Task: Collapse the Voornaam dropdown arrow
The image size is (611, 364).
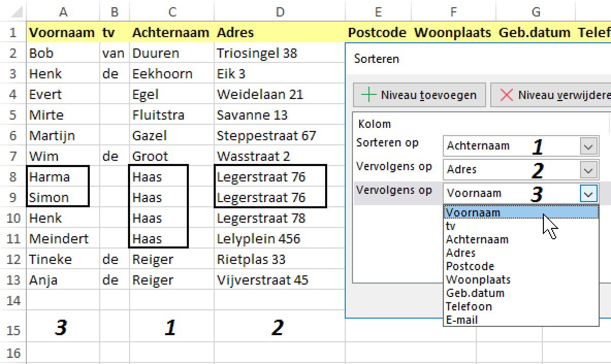Action: coord(588,193)
